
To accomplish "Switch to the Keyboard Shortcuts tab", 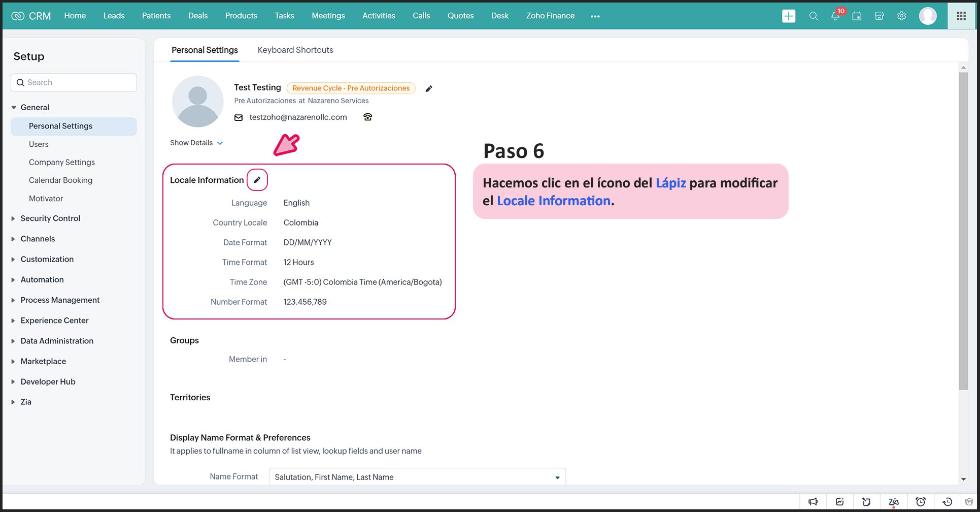I will click(x=295, y=50).
